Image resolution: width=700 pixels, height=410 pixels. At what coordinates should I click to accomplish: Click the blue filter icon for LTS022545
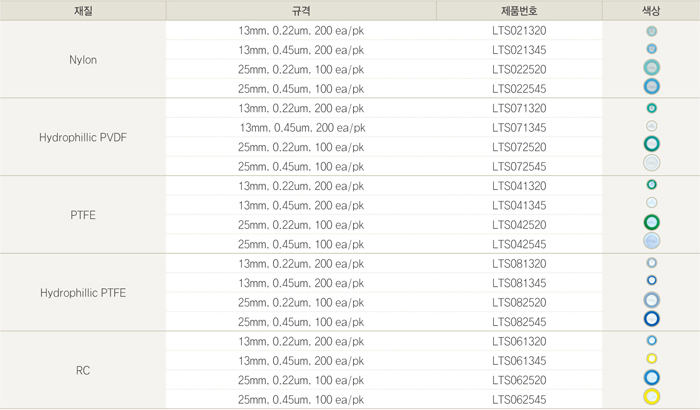(x=651, y=86)
